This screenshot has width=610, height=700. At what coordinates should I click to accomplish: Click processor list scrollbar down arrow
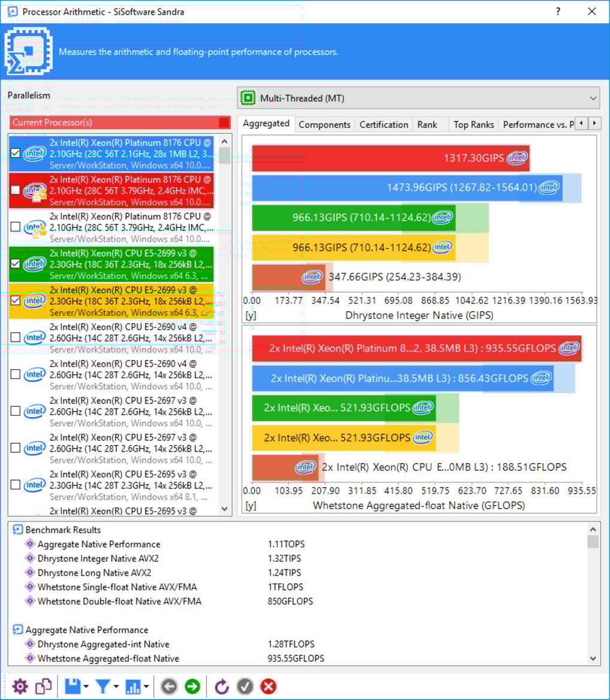click(x=224, y=509)
